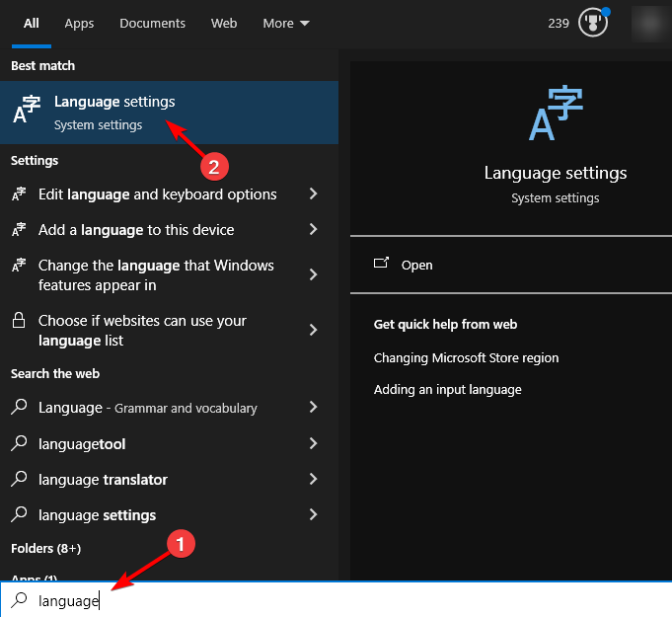Click lock icon beside websites language list
This screenshot has width=672, height=617.
click(x=19, y=320)
